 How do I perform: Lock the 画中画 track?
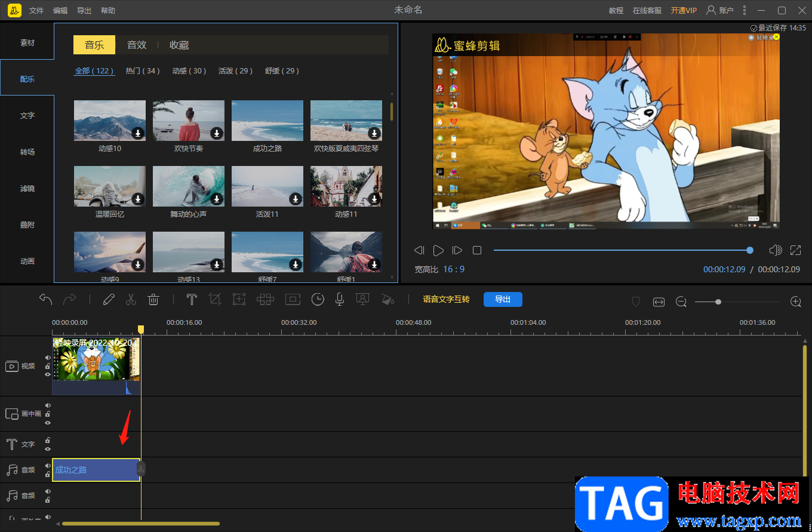(x=48, y=414)
